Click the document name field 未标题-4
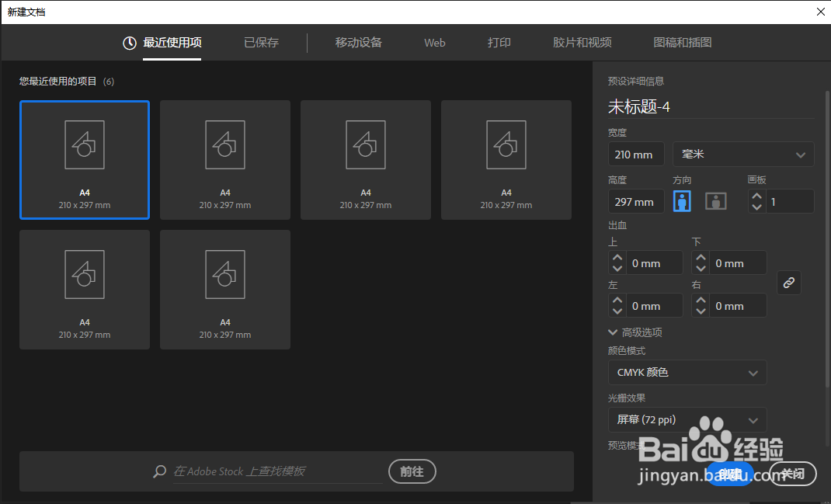The height and width of the screenshot is (504, 831). (x=711, y=106)
